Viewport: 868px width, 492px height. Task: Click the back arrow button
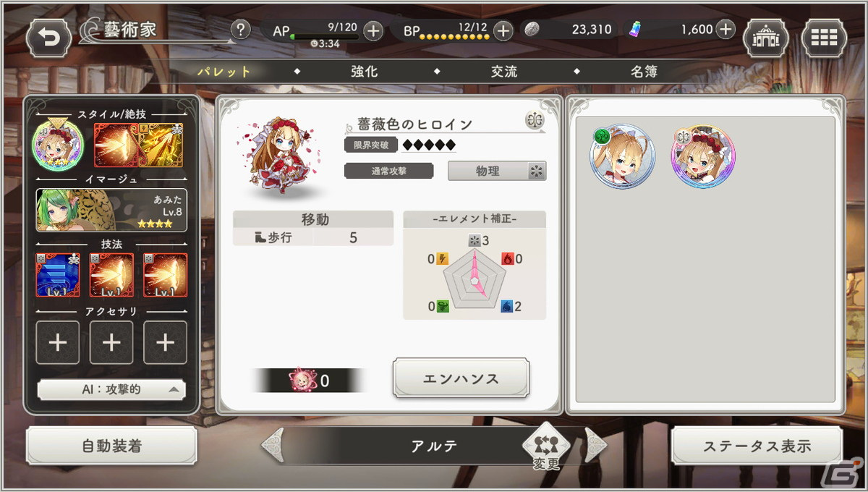point(48,37)
